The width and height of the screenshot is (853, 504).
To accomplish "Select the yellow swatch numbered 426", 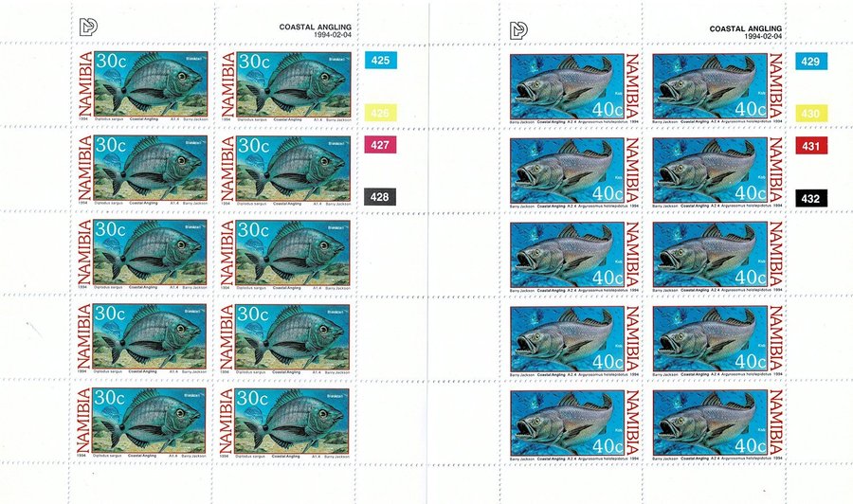I will 380,113.
